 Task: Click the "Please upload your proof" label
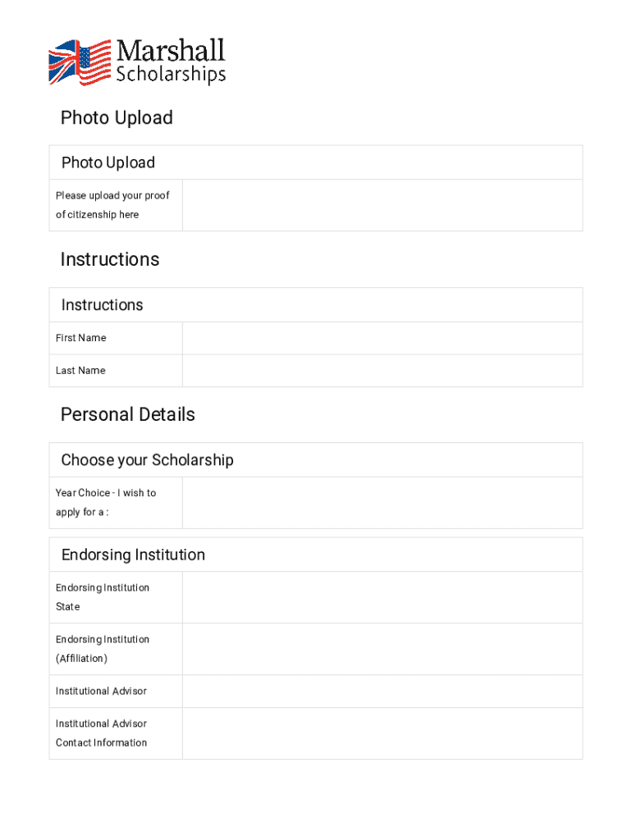(112, 196)
